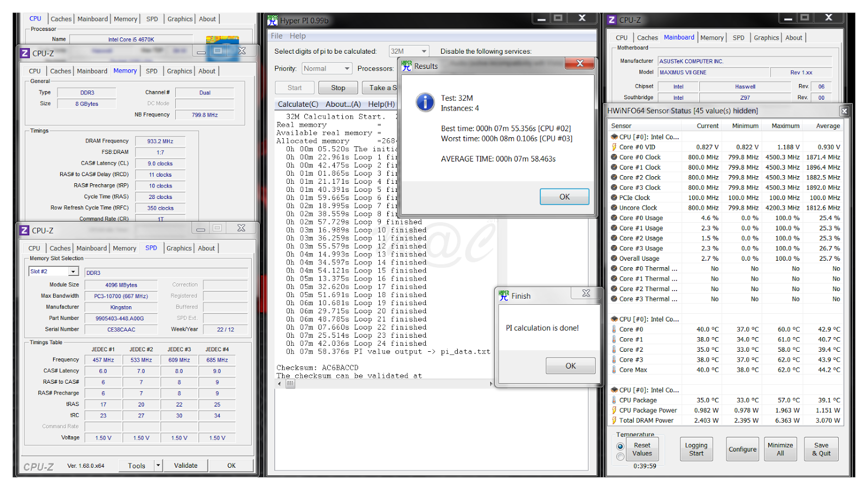Viewport: 868px width, 490px height.
Task: Click the Z icon of the CPU-Z Memory window
Action: [x=24, y=53]
